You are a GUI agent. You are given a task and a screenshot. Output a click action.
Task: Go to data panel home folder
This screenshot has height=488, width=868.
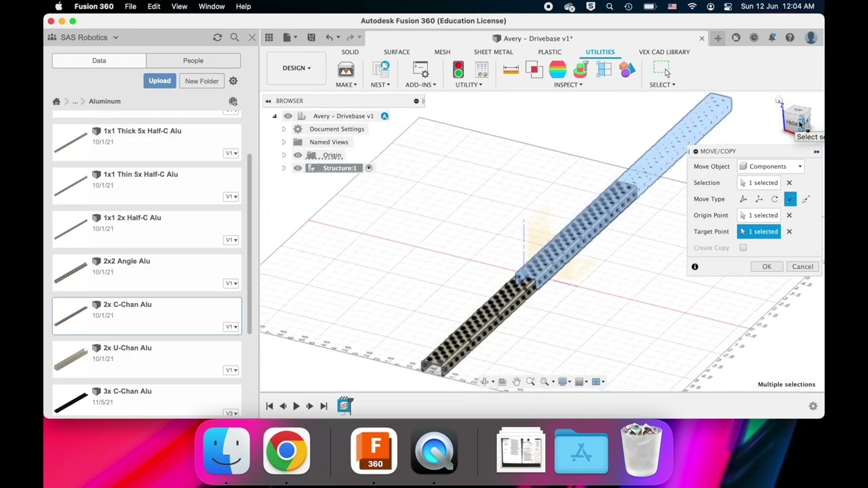tap(56, 101)
